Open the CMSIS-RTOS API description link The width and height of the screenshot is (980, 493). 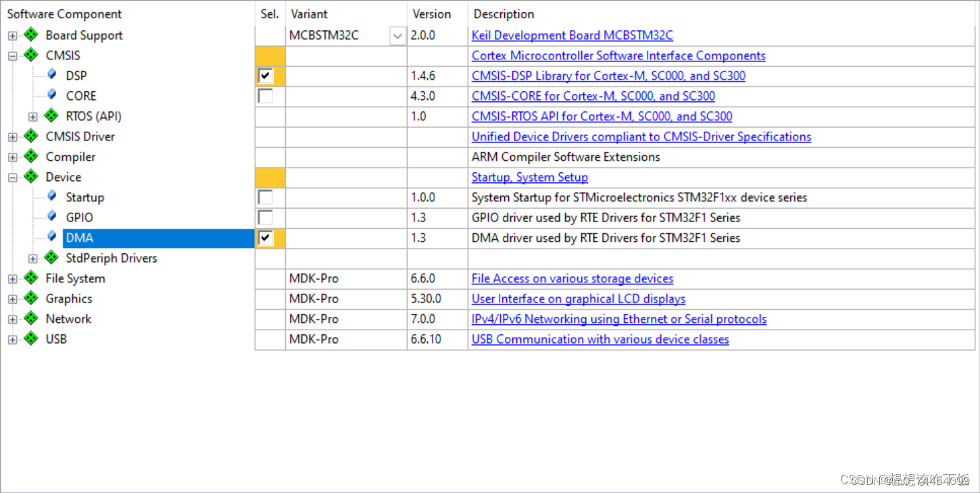coord(602,116)
